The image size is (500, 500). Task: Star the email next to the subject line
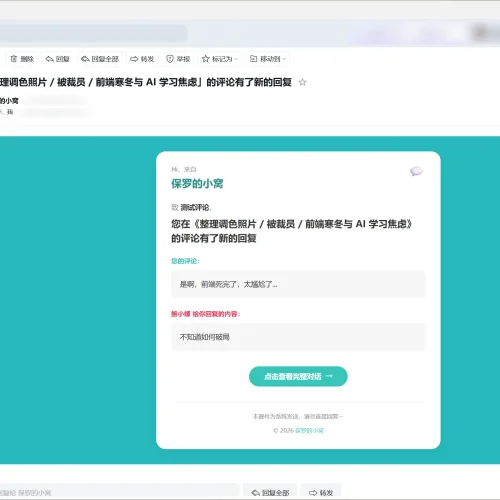(x=302, y=82)
